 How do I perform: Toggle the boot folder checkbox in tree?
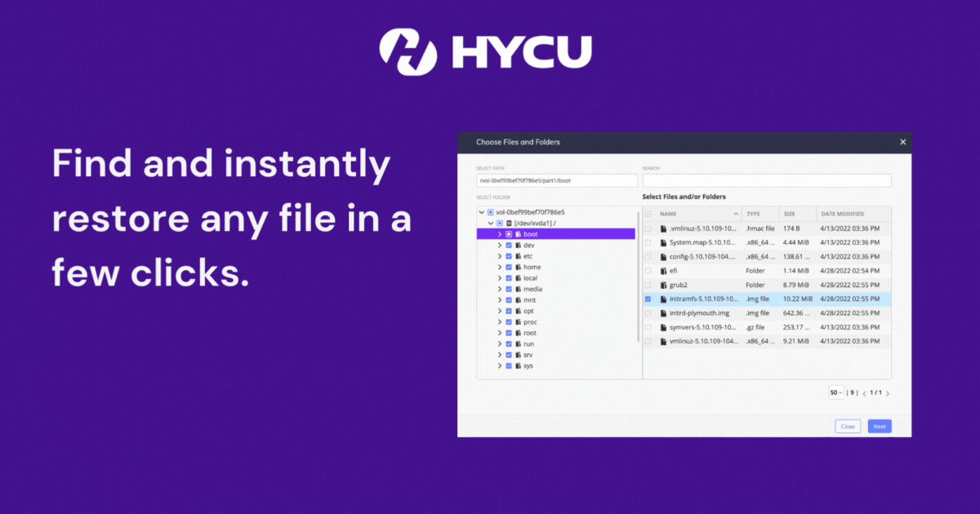[x=509, y=234]
